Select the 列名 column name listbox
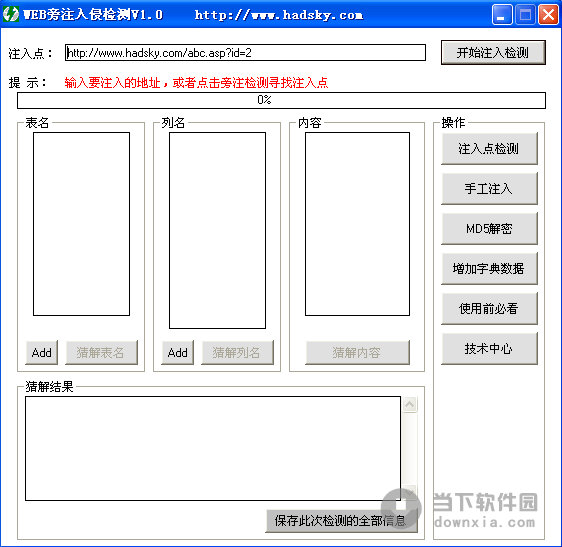This screenshot has width=562, height=547. [x=217, y=230]
